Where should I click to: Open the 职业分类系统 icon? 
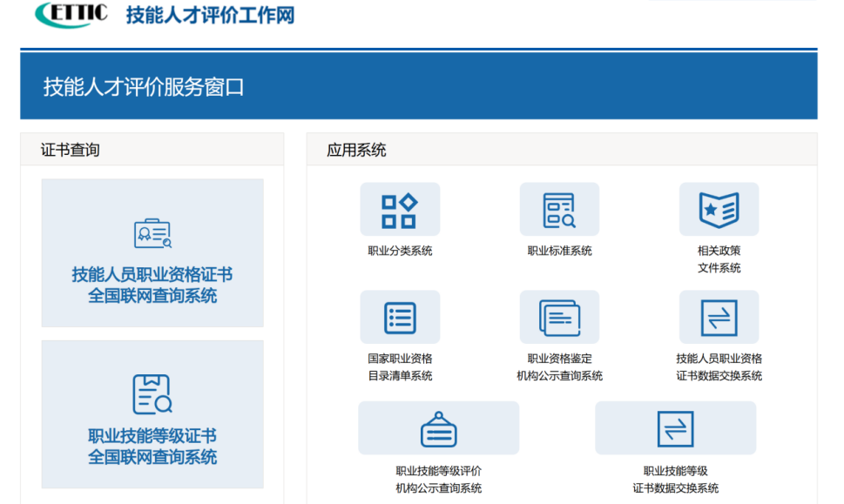point(401,209)
